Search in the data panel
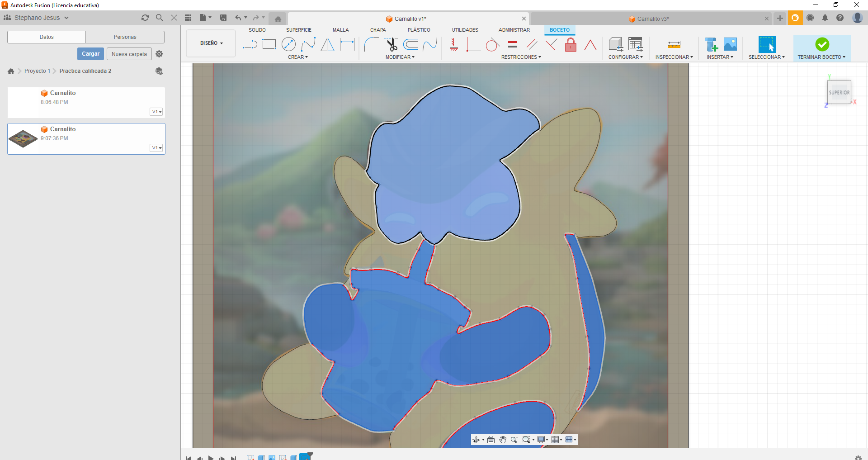Screen dimensions: 868x460 [x=159, y=18]
